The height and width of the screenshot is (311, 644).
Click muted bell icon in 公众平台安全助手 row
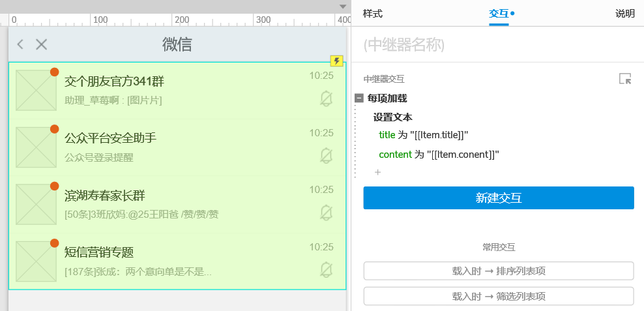point(326,156)
